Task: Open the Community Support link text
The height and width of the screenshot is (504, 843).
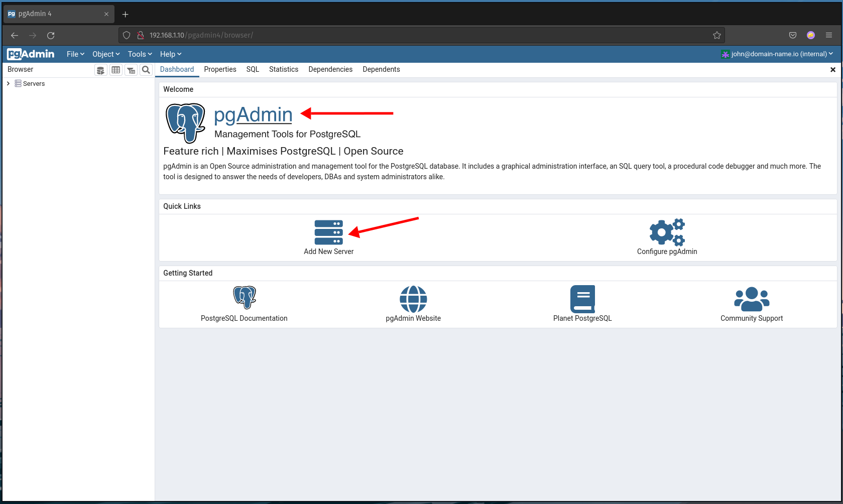Action: [752, 318]
